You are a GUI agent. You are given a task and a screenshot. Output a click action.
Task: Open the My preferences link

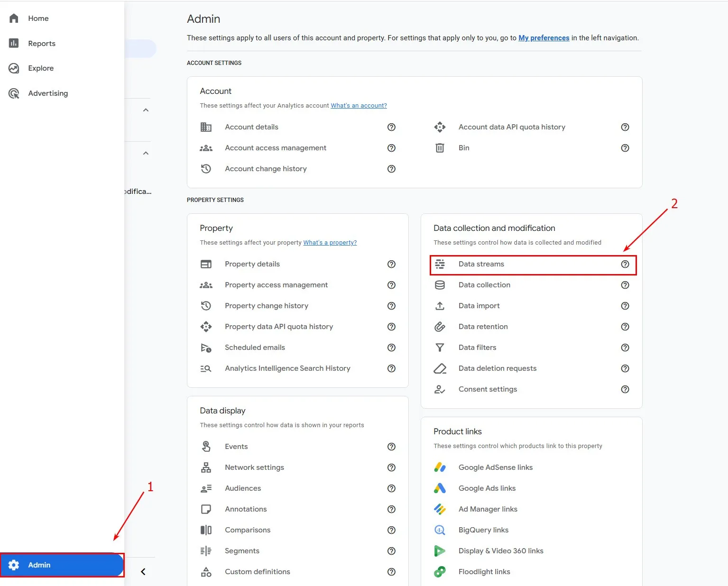[x=544, y=38]
